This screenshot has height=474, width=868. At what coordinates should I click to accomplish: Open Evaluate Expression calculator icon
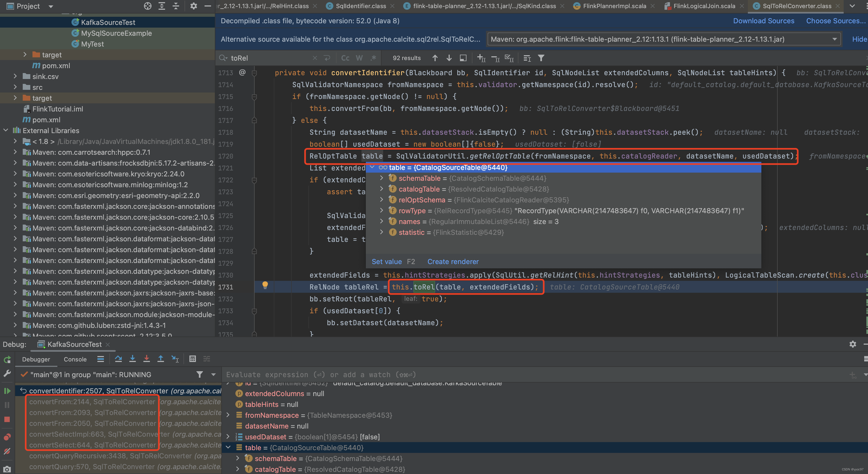click(x=192, y=359)
